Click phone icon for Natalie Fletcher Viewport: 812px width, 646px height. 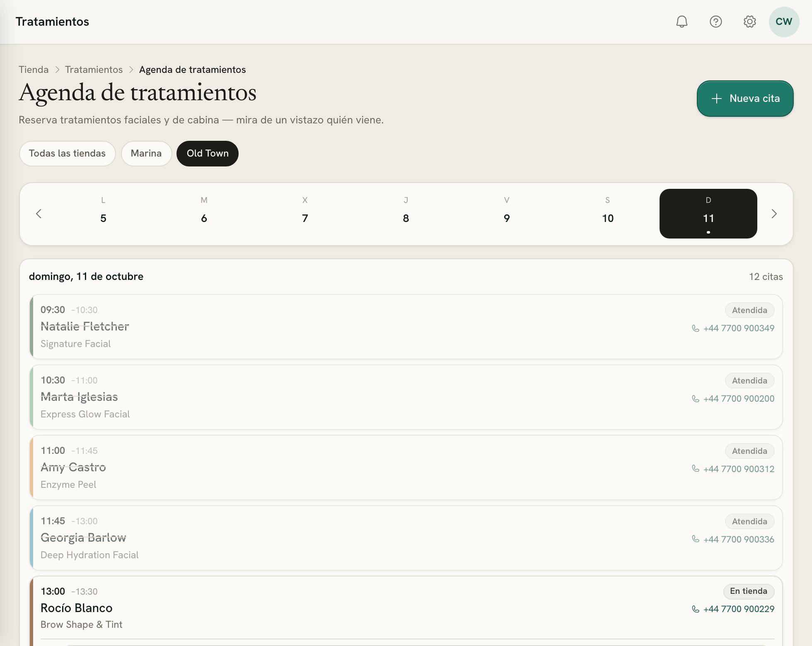pos(696,328)
